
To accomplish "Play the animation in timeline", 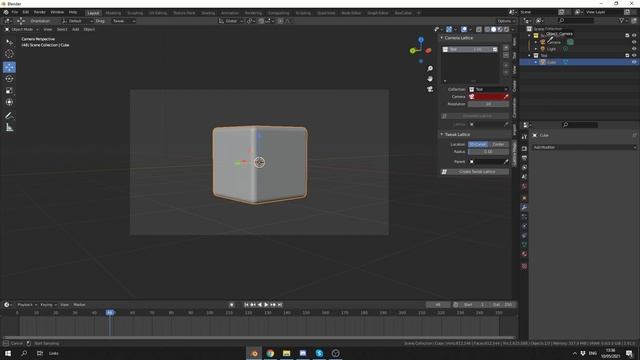I will pos(267,305).
